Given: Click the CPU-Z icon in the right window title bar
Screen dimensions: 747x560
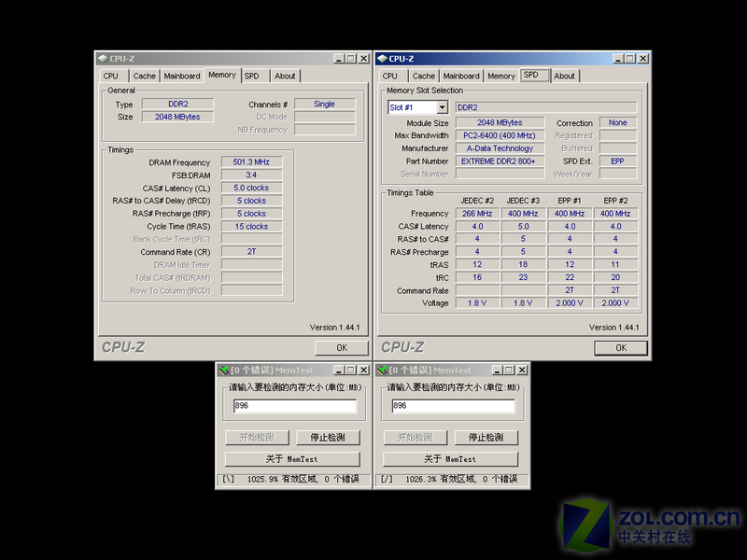Looking at the screenshot, I should (382, 59).
